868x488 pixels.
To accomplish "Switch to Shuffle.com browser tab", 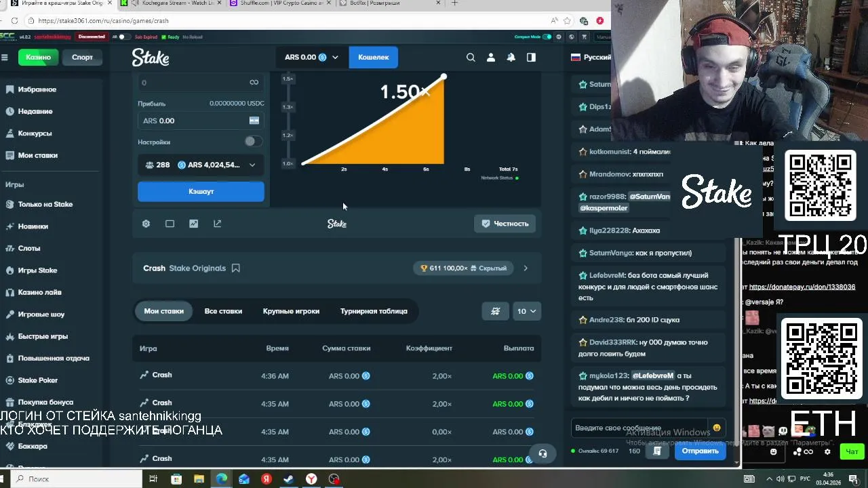I will tap(281, 3).
